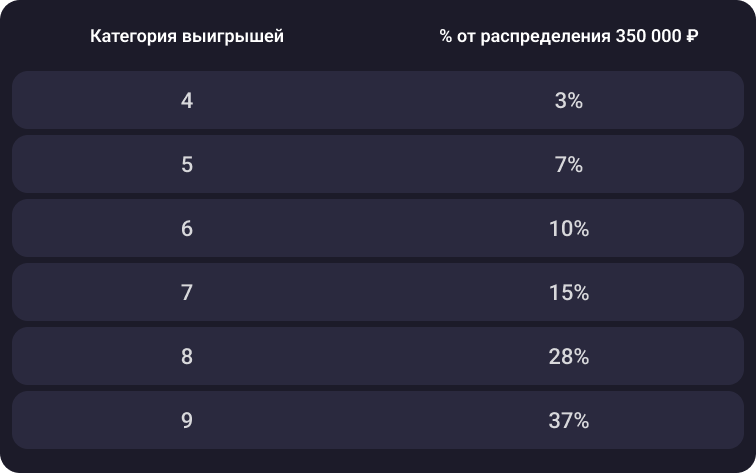
Task: Click the 3% distribution value
Action: pyautogui.click(x=568, y=100)
